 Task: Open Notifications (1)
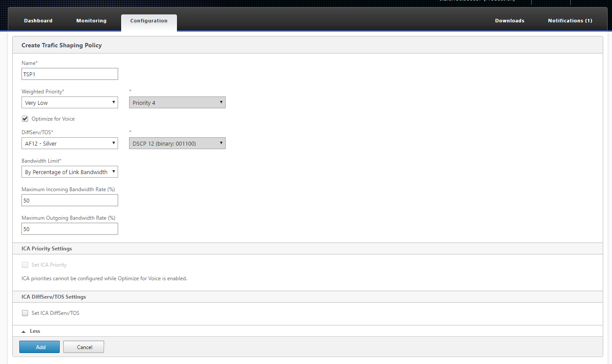[570, 21]
